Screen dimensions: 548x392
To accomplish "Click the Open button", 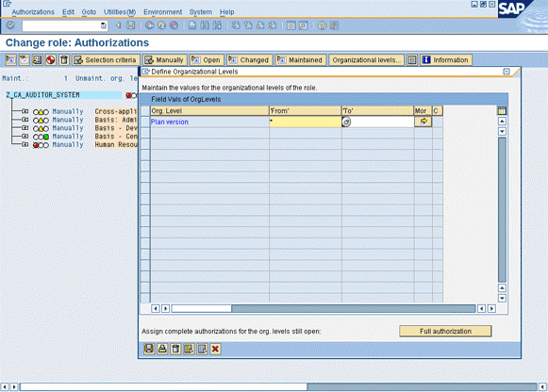I will click(207, 60).
